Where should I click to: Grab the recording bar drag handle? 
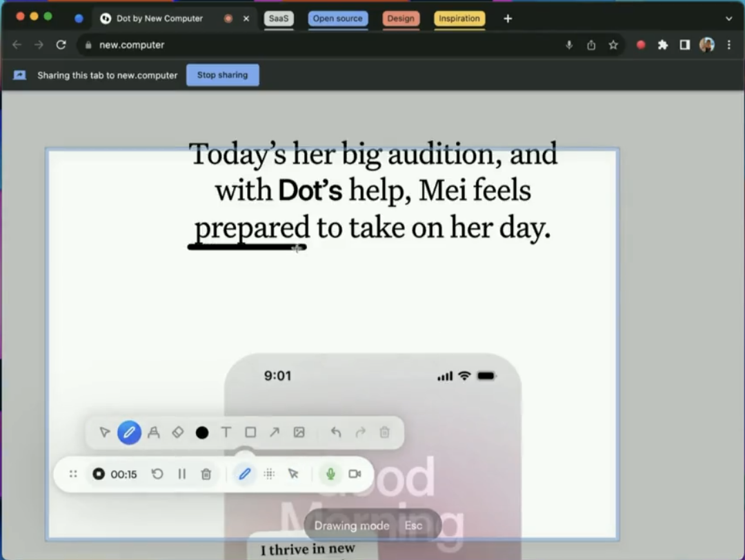73,474
